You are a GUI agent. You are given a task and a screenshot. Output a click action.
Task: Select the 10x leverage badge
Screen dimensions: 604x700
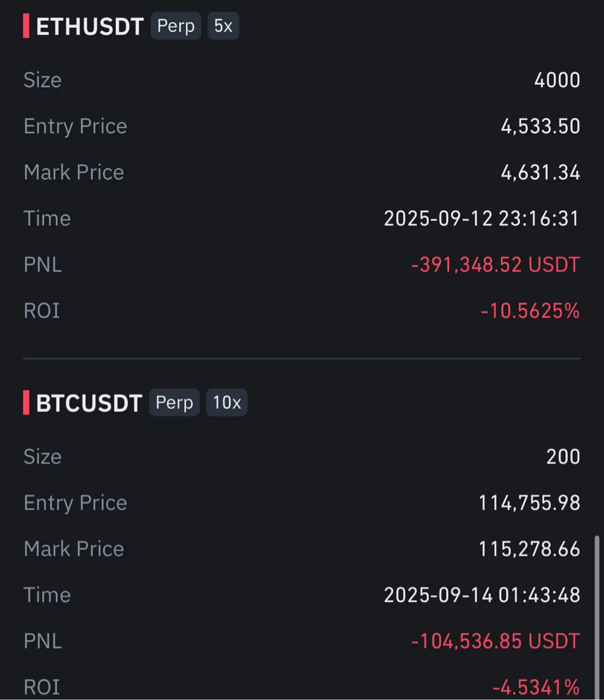[227, 403]
